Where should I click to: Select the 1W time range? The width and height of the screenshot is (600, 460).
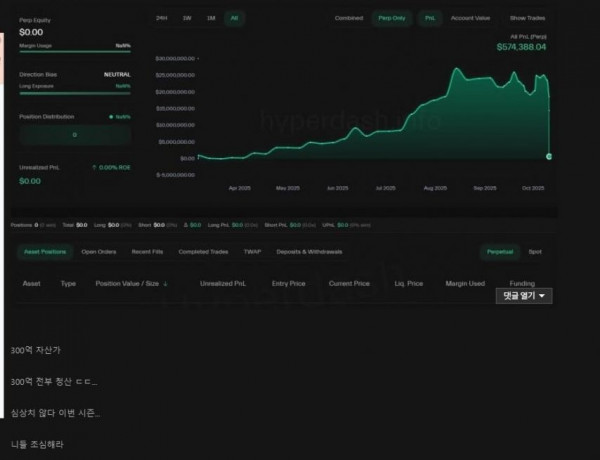tap(186, 18)
